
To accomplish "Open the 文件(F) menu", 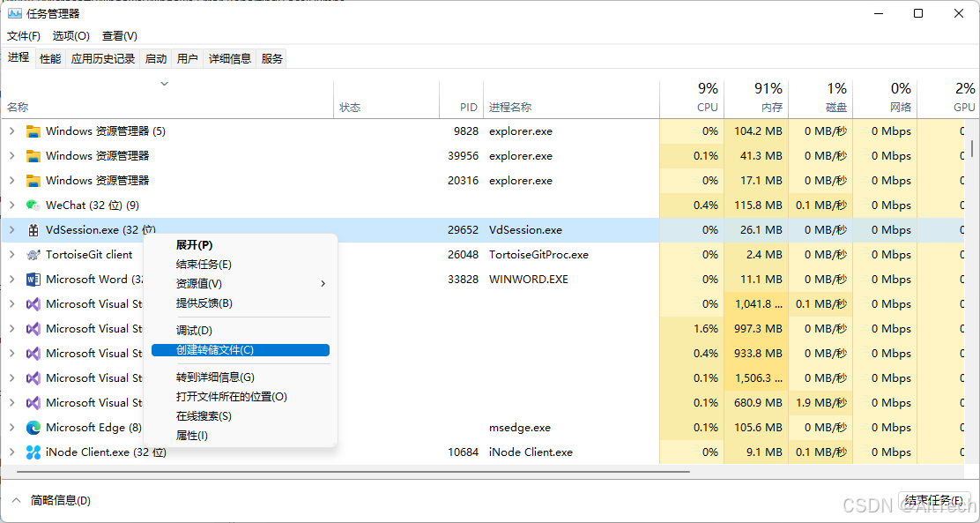I will 24,36.
